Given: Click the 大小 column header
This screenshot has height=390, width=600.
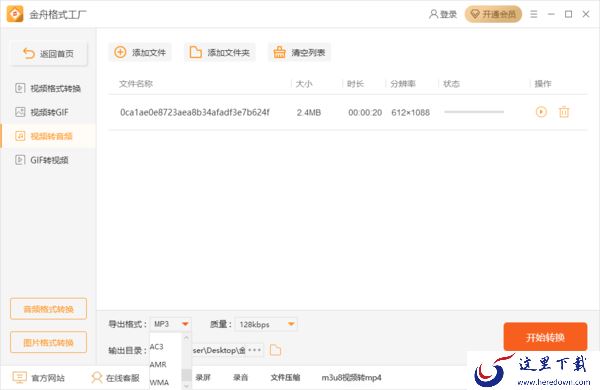Looking at the screenshot, I should pos(304,84).
